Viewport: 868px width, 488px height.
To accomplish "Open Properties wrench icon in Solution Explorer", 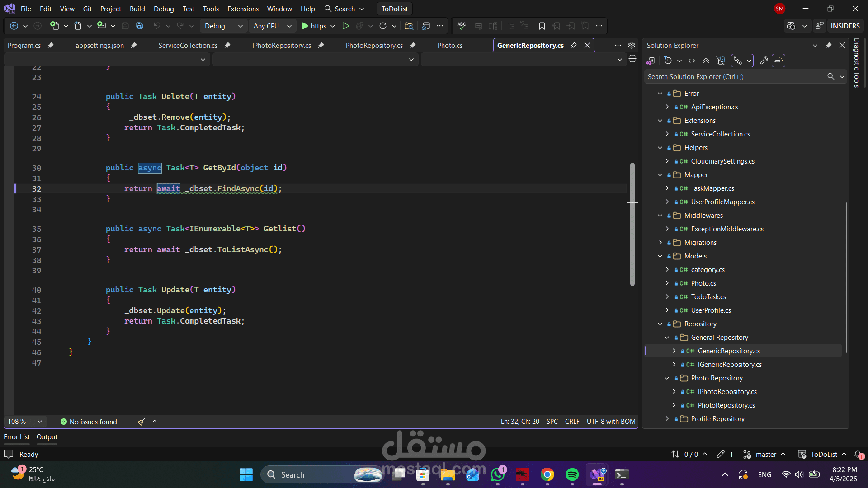I will 764,61.
